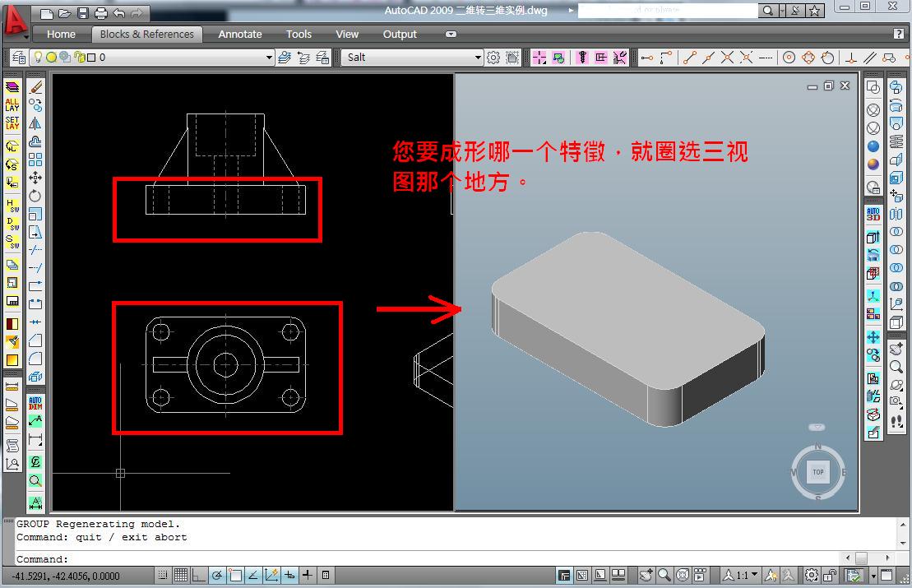Open the Home ribbon tab

pos(61,35)
